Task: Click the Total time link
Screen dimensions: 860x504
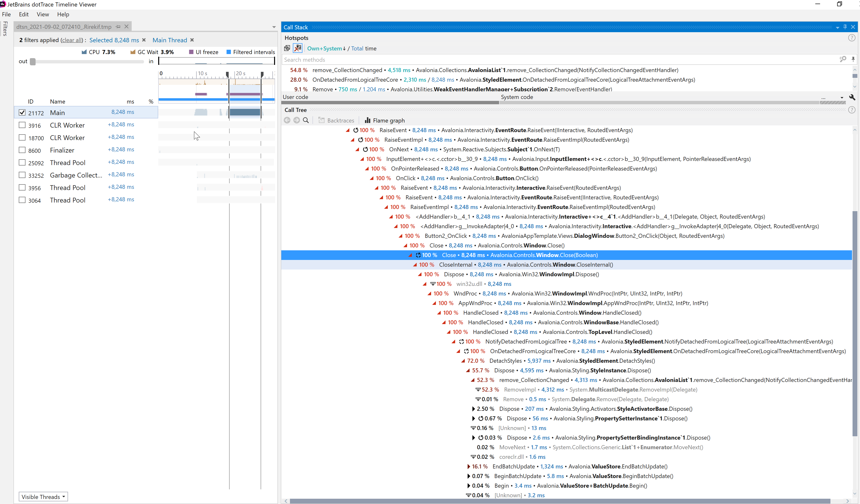Action: tap(357, 49)
